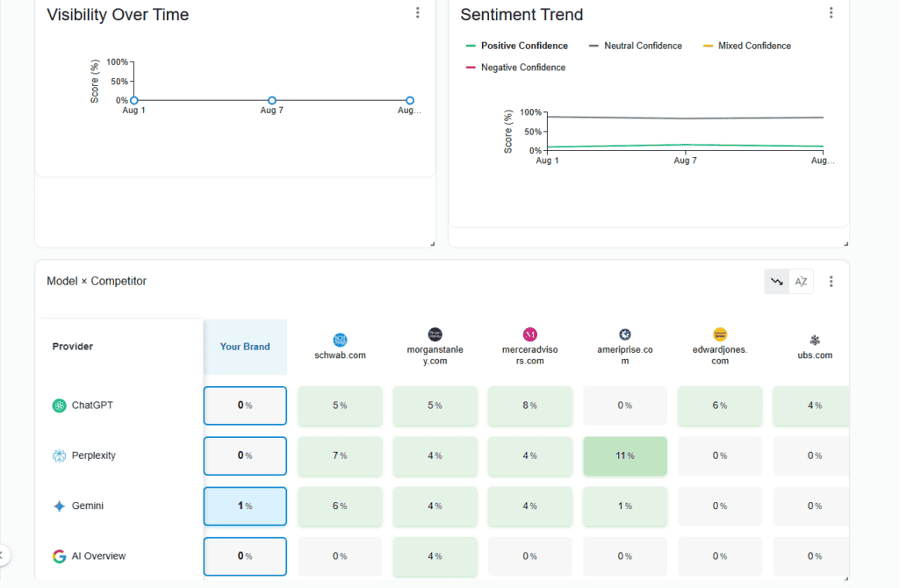Click Gemini ameriprise.com 1% cell
The height and width of the screenshot is (588, 899).
click(625, 506)
